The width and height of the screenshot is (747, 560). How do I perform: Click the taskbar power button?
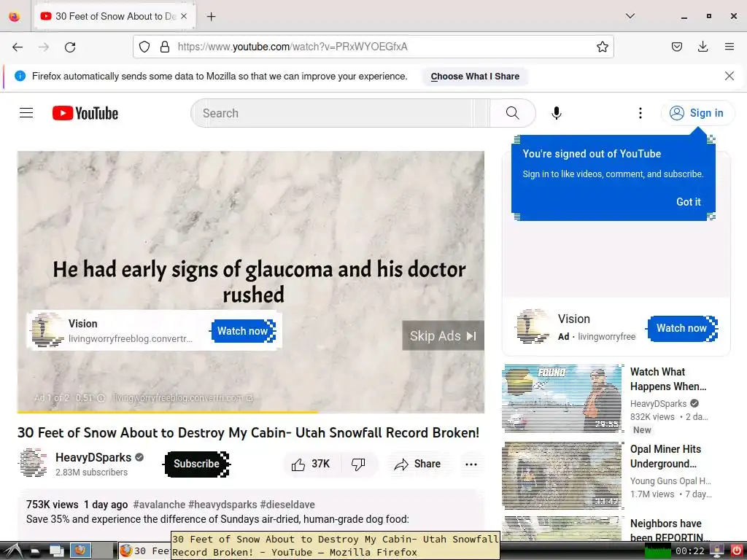point(737,551)
